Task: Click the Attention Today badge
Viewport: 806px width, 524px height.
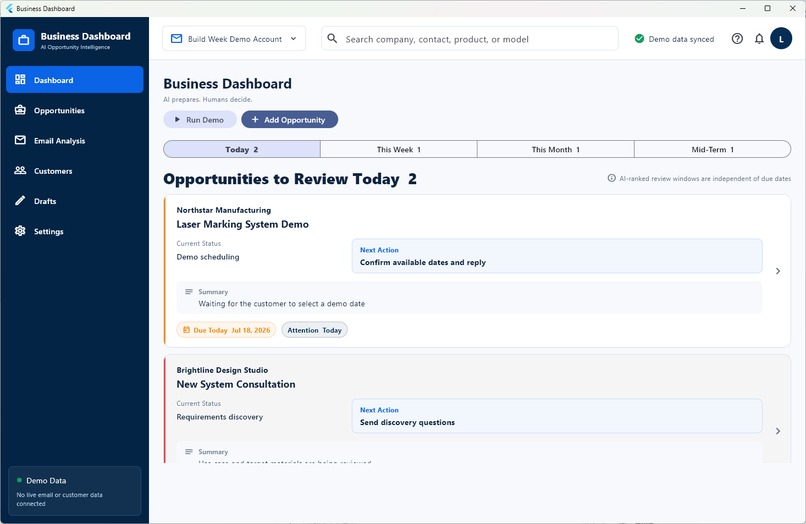Action: [x=315, y=330]
